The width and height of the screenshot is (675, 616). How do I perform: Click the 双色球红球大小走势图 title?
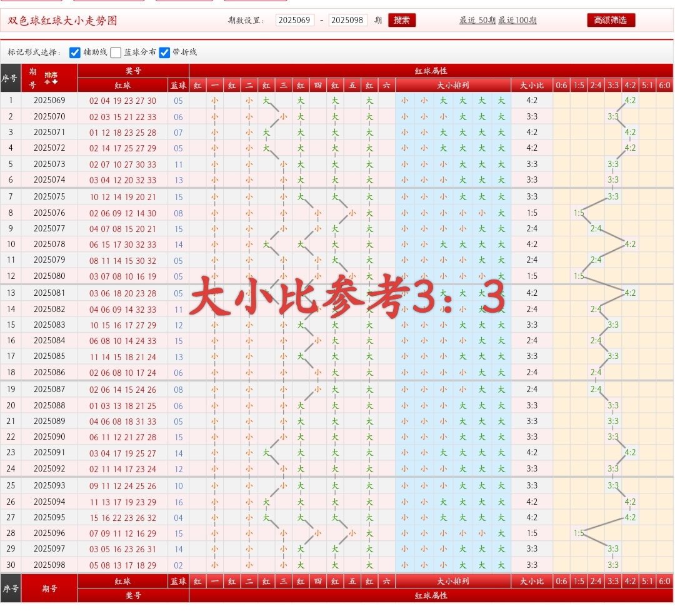point(61,20)
